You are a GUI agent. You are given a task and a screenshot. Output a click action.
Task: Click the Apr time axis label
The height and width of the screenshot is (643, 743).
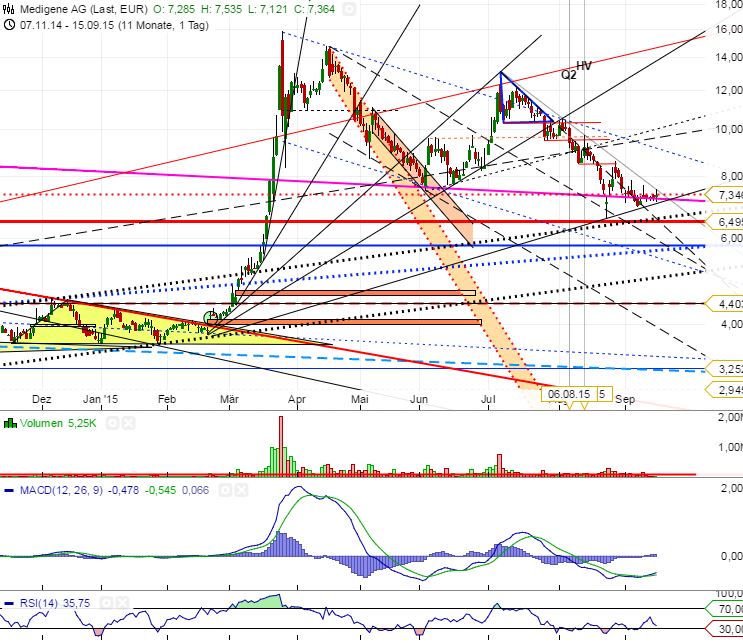tap(297, 399)
